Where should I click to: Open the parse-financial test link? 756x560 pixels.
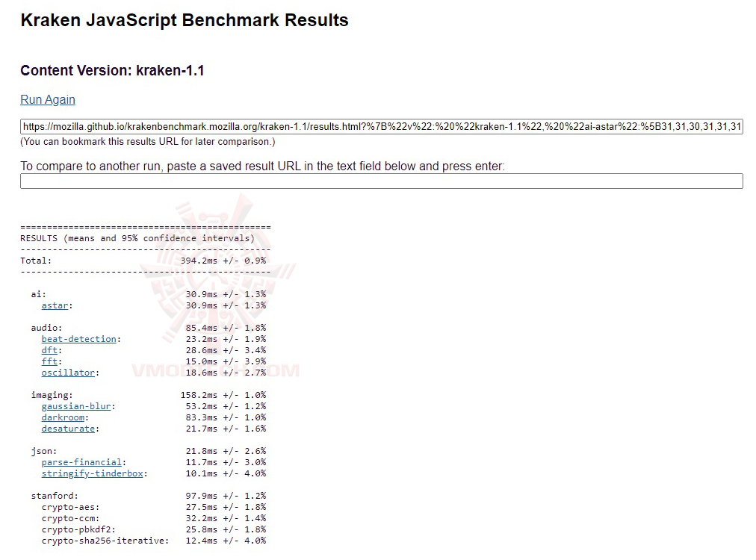(x=81, y=462)
